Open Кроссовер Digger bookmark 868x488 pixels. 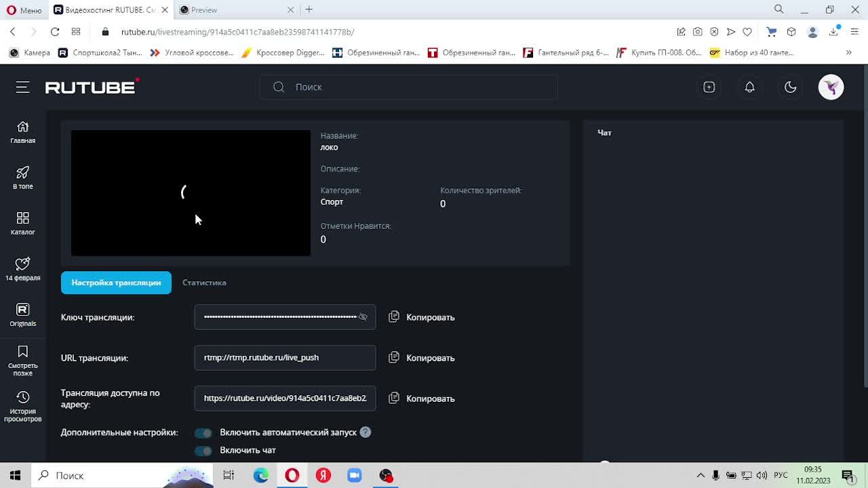click(283, 52)
